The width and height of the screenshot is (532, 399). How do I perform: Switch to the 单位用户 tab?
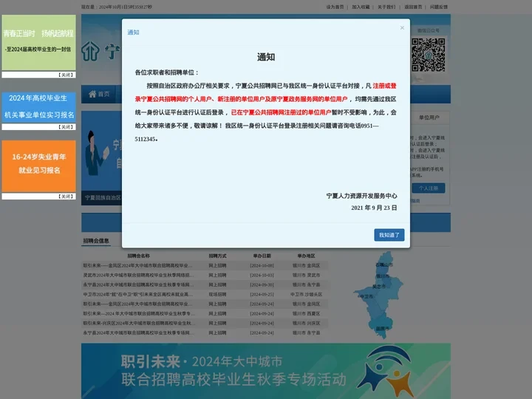tap(429, 117)
